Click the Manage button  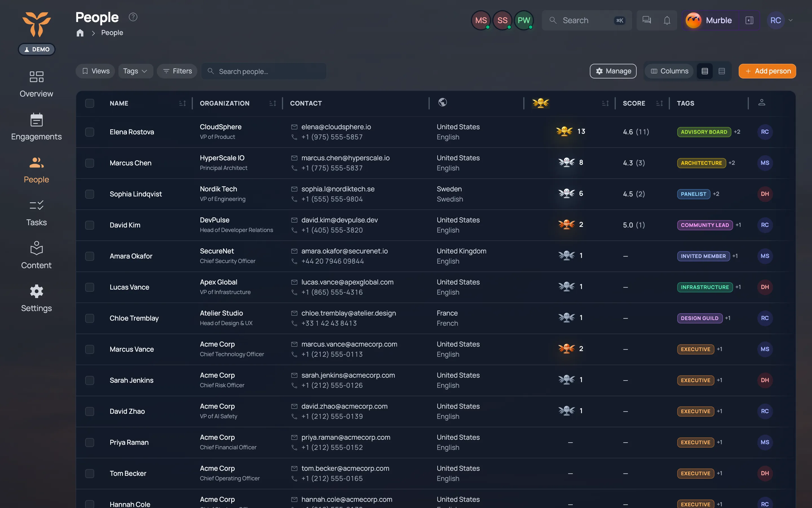pyautogui.click(x=613, y=71)
